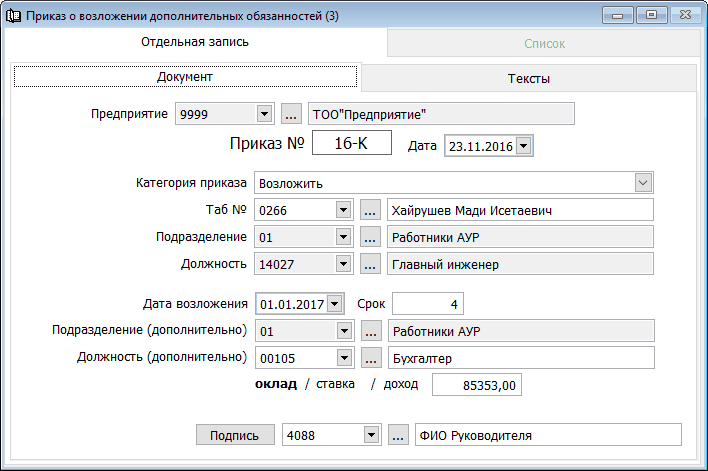Screen dimensions: 708x471
Task: Click the Хайрушев Мади Исетаевич name field
Action: point(520,210)
